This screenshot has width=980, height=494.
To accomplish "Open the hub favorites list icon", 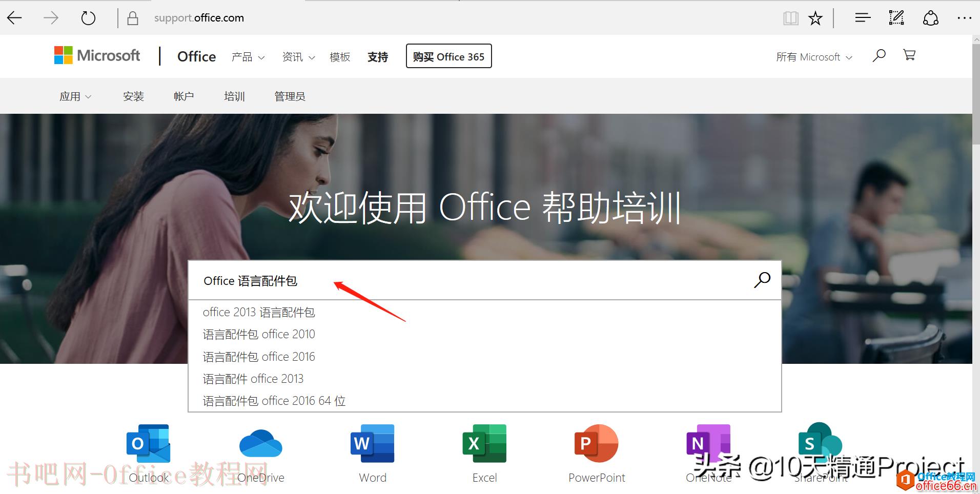I will [x=863, y=18].
